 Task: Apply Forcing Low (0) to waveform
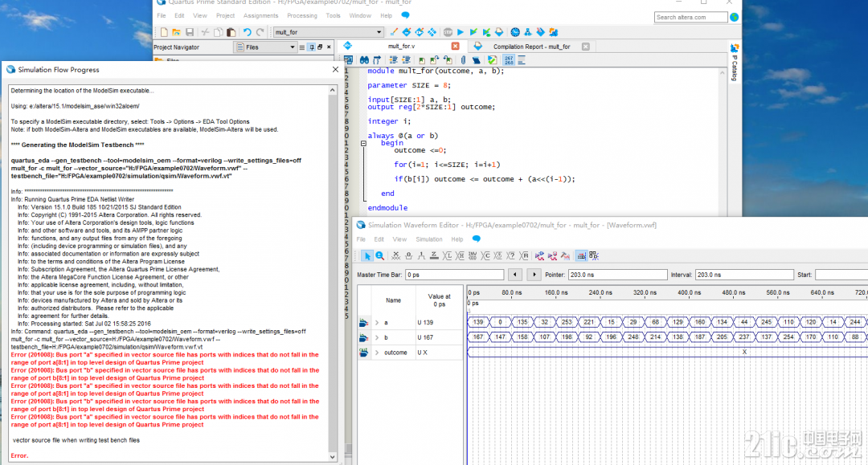point(408,255)
